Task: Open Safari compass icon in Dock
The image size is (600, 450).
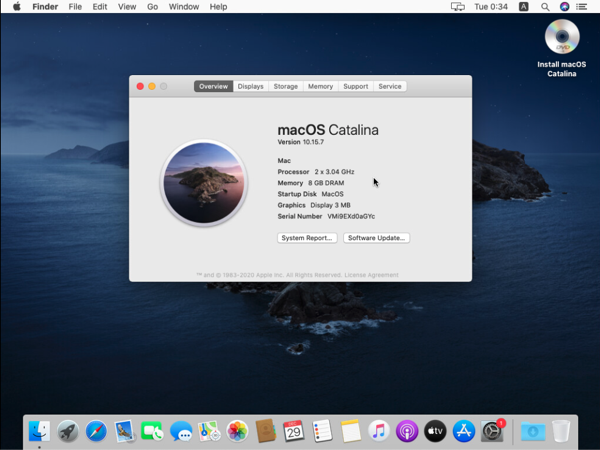Action: (96, 431)
